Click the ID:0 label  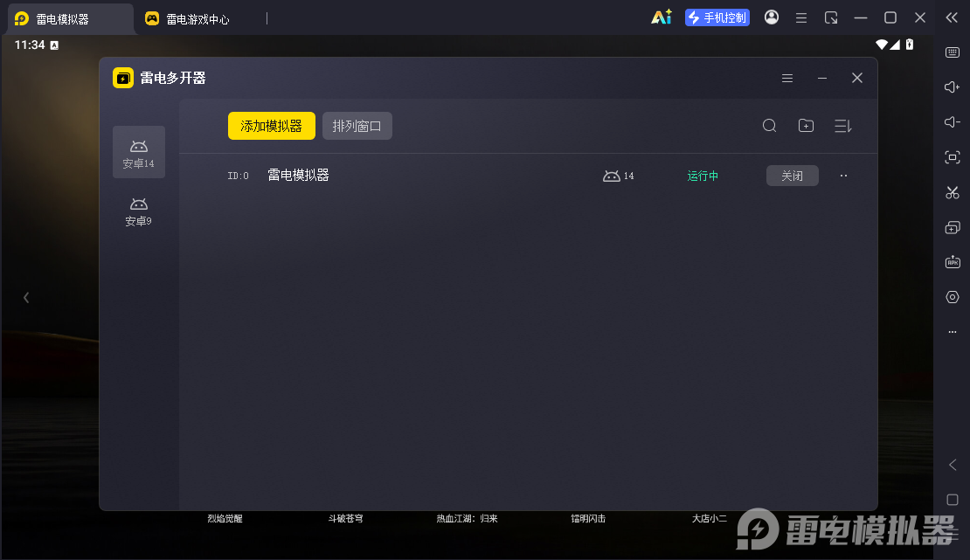click(239, 176)
